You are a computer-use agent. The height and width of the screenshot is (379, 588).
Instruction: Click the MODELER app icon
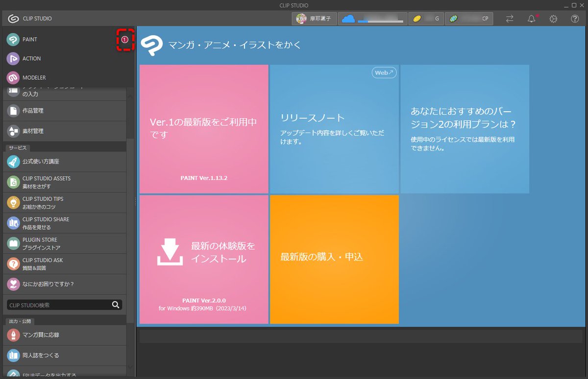[13, 78]
